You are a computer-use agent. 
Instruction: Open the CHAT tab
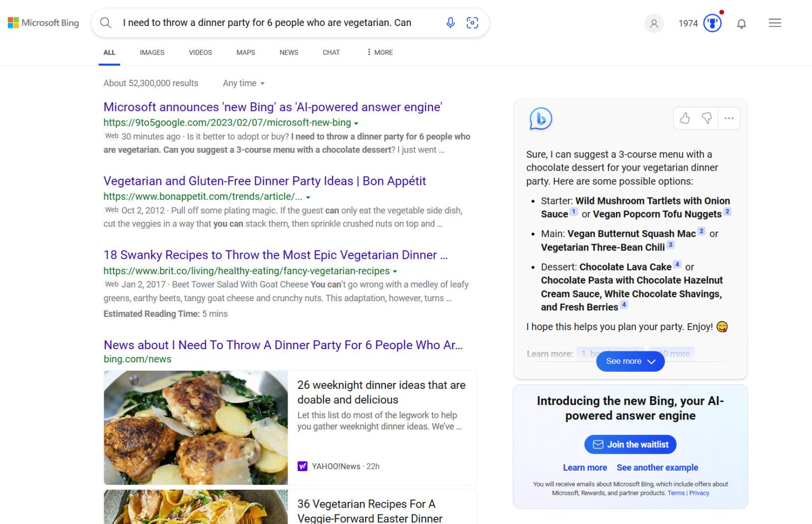pyautogui.click(x=331, y=52)
